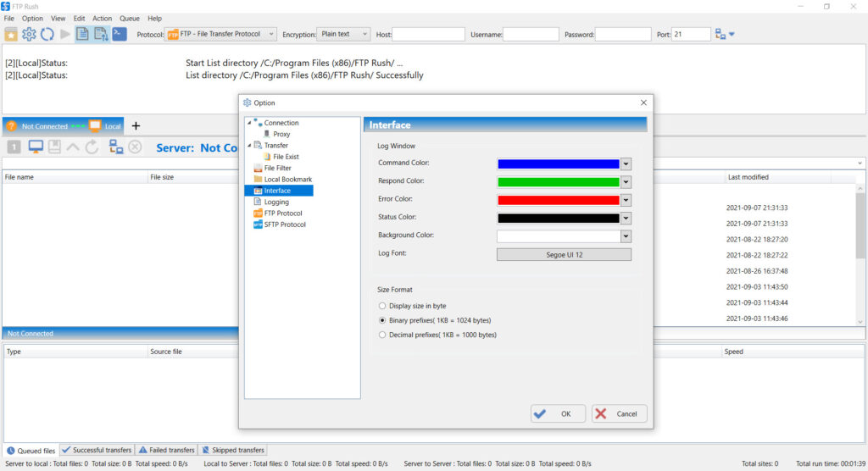Cancel the Option dialog
The width and height of the screenshot is (868, 471).
click(x=619, y=413)
